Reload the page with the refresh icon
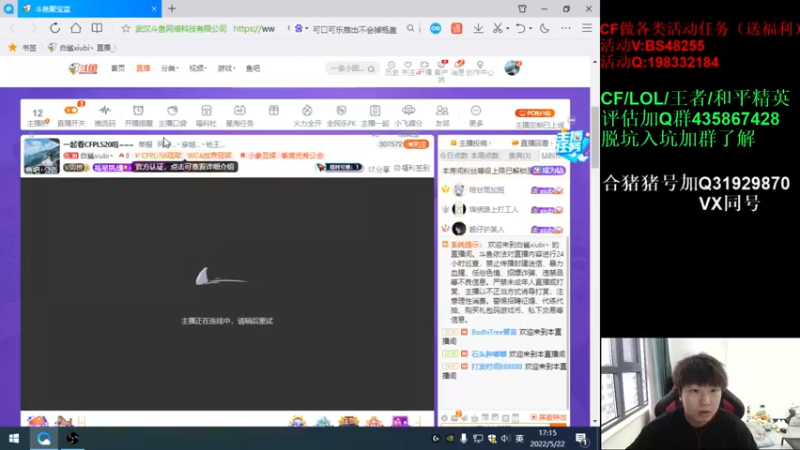The width and height of the screenshot is (800, 450). coord(55,29)
